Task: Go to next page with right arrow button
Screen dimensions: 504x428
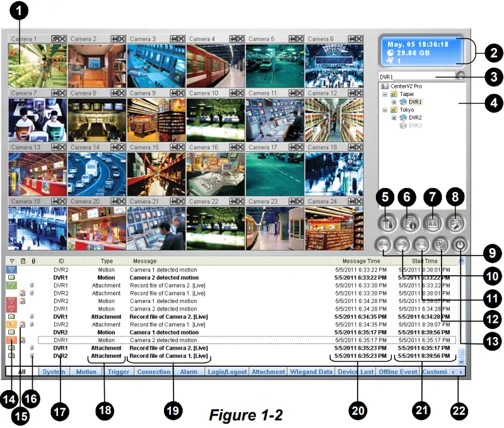Action: [402, 246]
